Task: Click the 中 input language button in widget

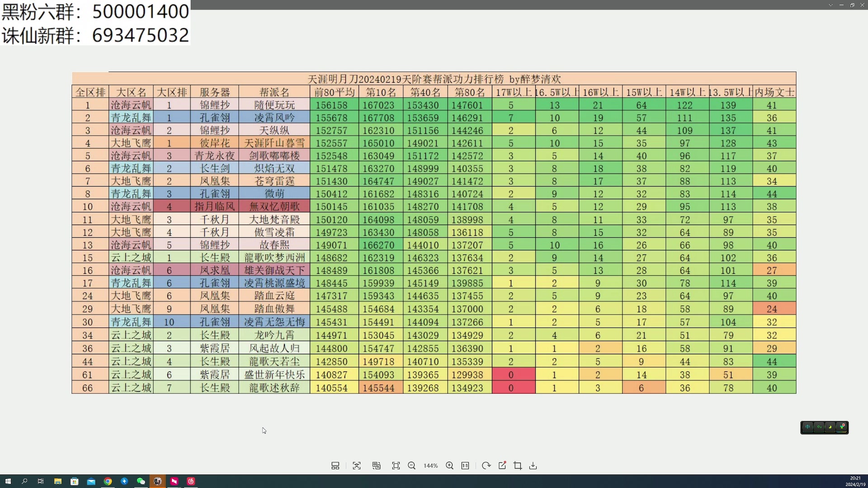Action: pyautogui.click(x=807, y=427)
